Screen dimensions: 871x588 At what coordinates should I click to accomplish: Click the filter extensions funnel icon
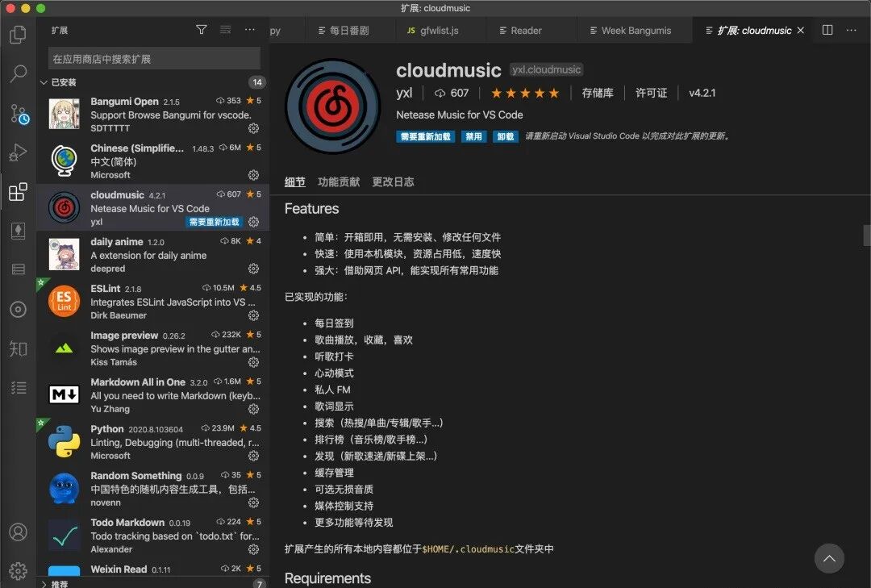[x=202, y=30]
